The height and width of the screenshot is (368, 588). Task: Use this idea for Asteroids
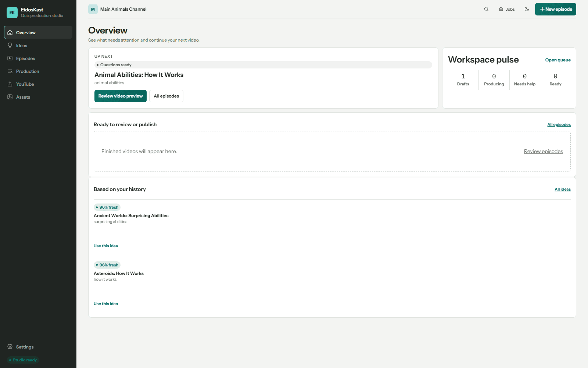[106, 304]
